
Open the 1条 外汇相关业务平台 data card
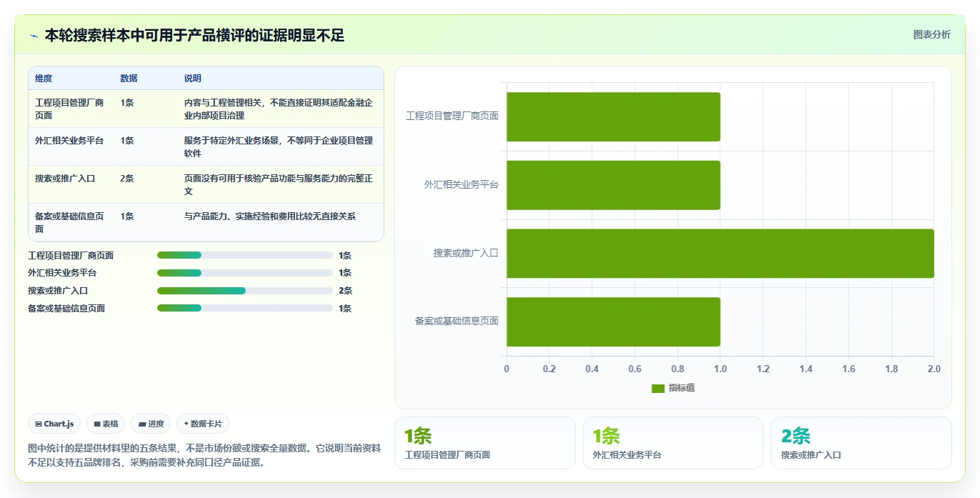coord(673,443)
